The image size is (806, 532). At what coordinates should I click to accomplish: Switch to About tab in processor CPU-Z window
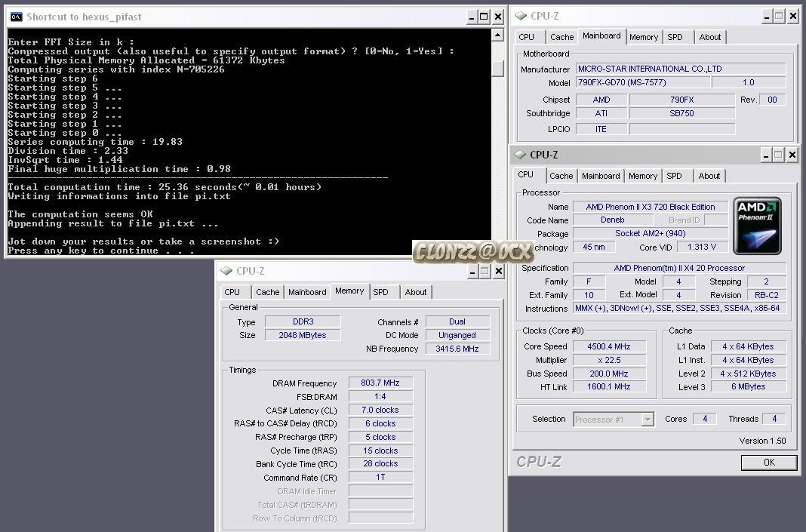click(709, 176)
